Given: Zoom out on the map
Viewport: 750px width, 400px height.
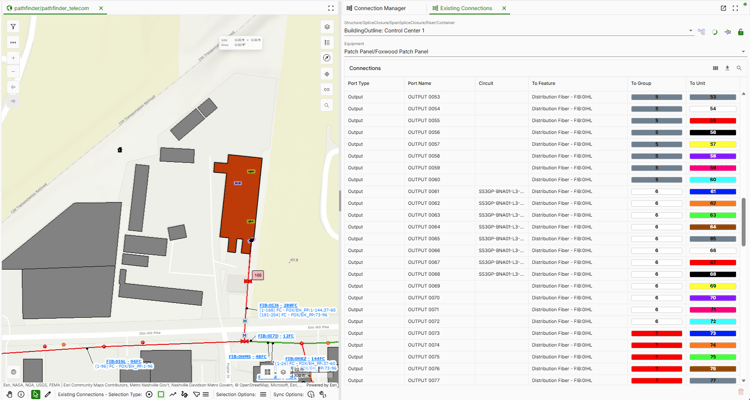Looking at the screenshot, I should pos(13,72).
